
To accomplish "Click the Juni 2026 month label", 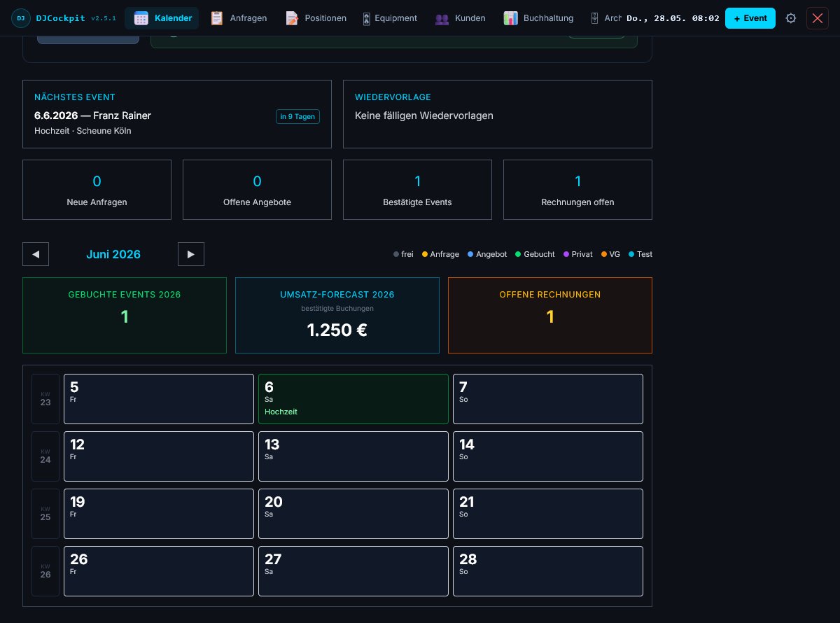I will (113, 254).
